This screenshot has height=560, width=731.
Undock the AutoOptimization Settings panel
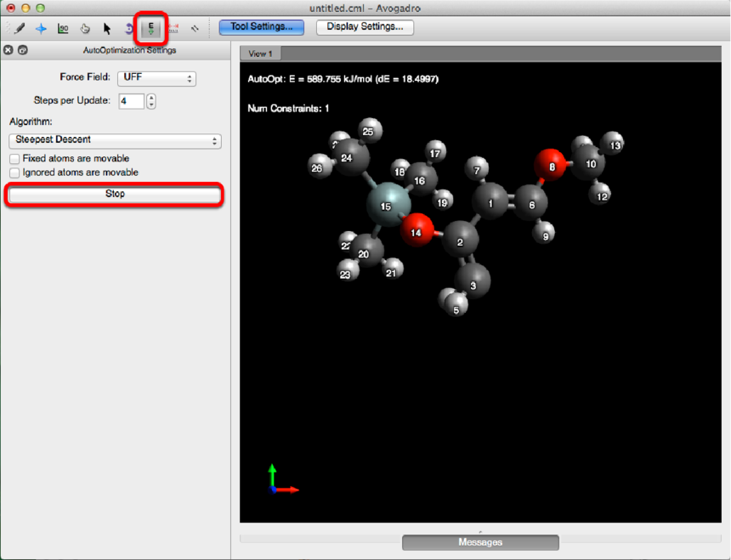(x=22, y=50)
